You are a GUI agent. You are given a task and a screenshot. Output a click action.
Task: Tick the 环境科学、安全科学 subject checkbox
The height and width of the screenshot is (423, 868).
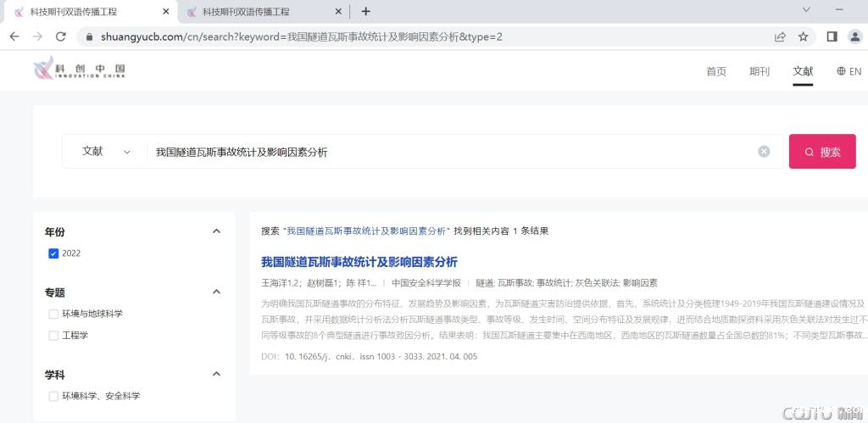54,396
